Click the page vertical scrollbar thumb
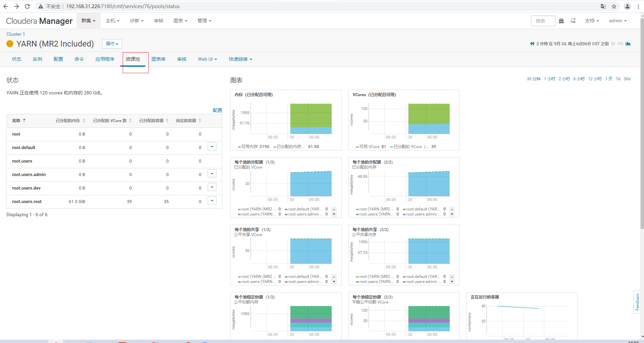The image size is (644, 343). [642, 123]
